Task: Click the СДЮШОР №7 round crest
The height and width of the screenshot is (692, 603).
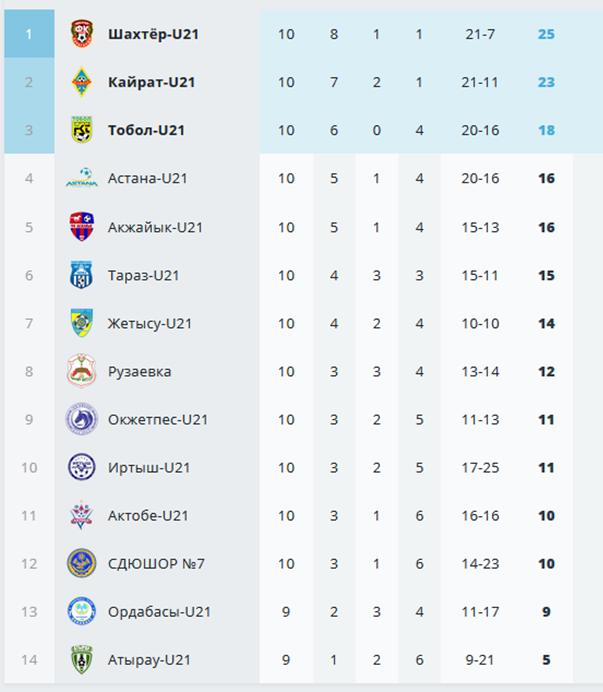Action: coord(82,563)
